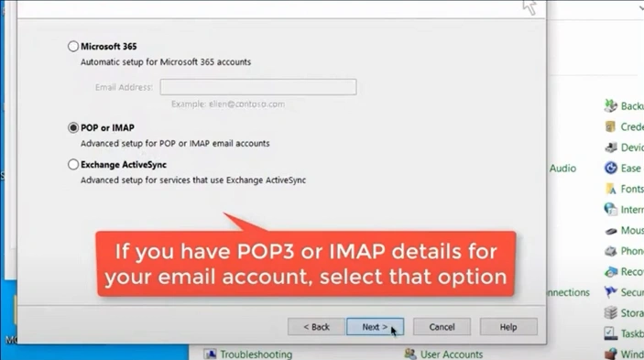Click the Audio link in Control Panel
Viewport: 644px width, 360px height.
[562, 169]
